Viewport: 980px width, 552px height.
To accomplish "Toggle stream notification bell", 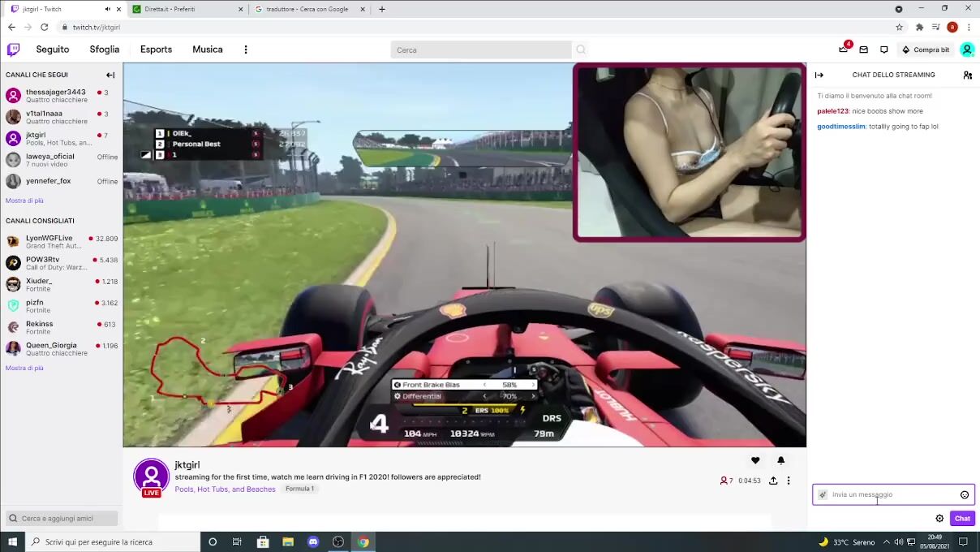I will point(780,460).
